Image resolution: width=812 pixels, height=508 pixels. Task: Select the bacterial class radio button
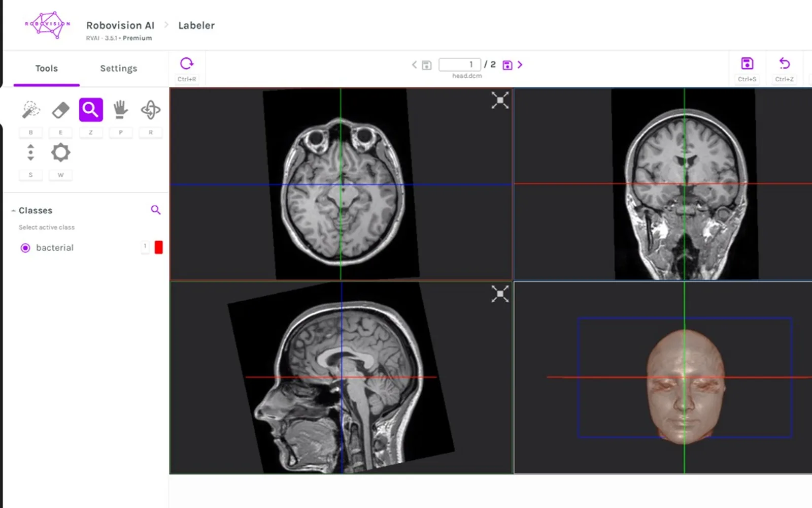(25, 248)
